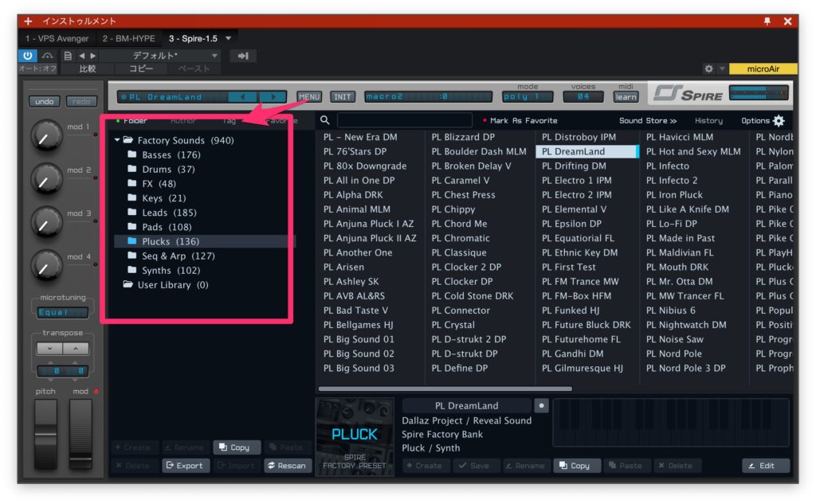
Task: Click the sidechain arrow icon in the header
Action: (x=243, y=56)
